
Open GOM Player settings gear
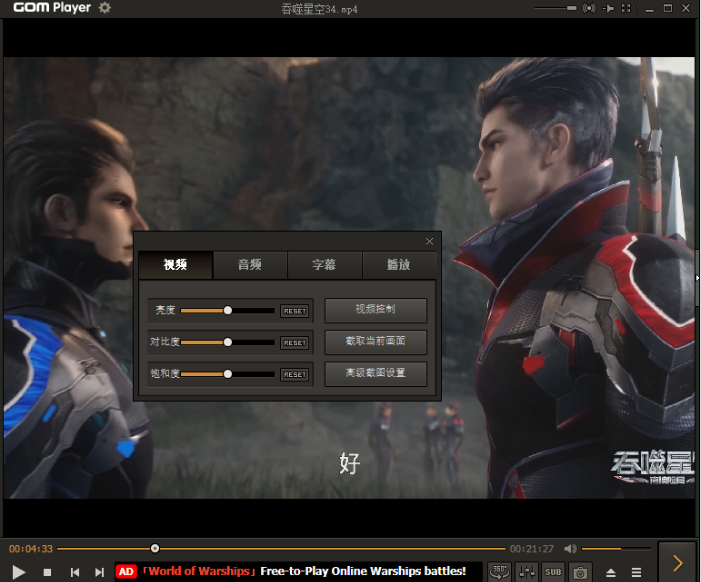click(105, 8)
